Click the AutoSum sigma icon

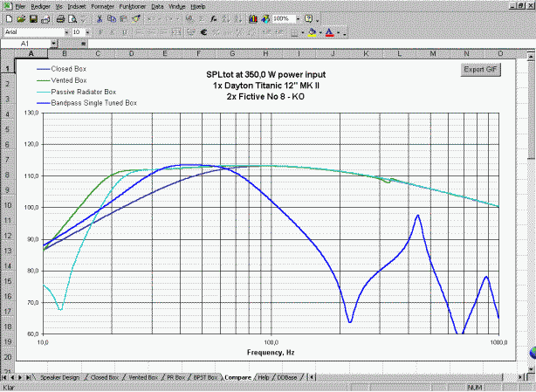tap(202, 19)
